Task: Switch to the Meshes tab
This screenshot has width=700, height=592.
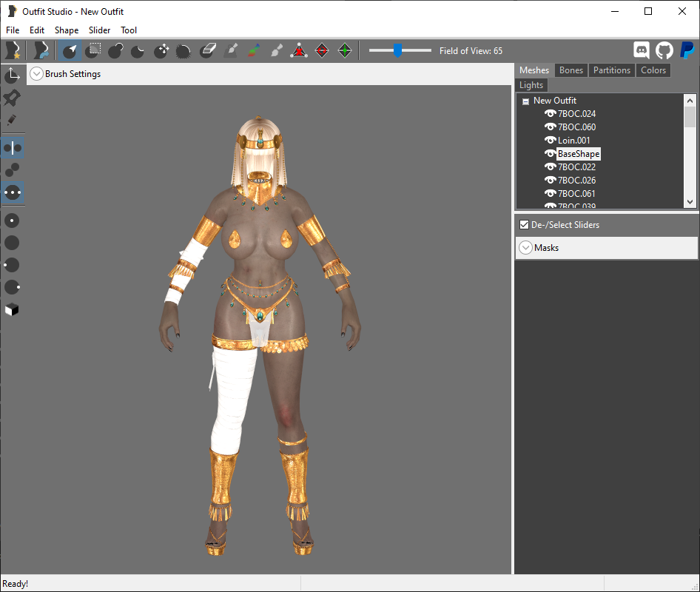Action: [534, 70]
